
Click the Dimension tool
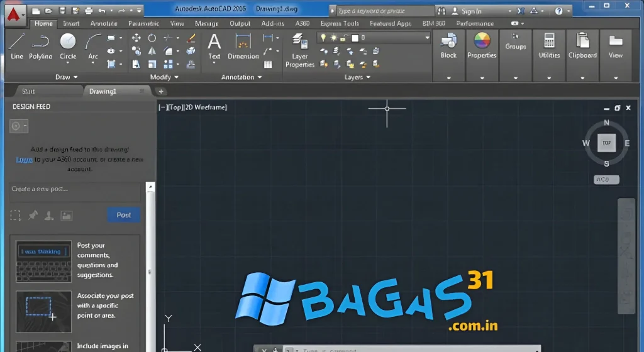243,47
